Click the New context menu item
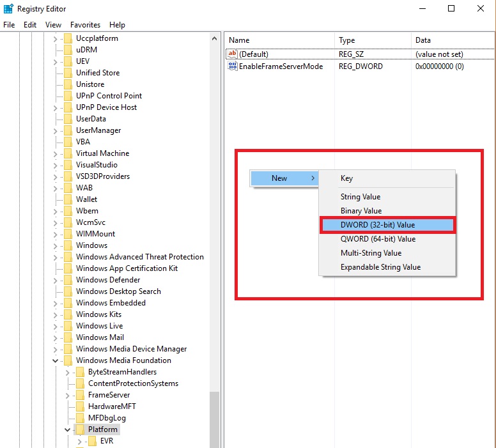 (x=284, y=178)
